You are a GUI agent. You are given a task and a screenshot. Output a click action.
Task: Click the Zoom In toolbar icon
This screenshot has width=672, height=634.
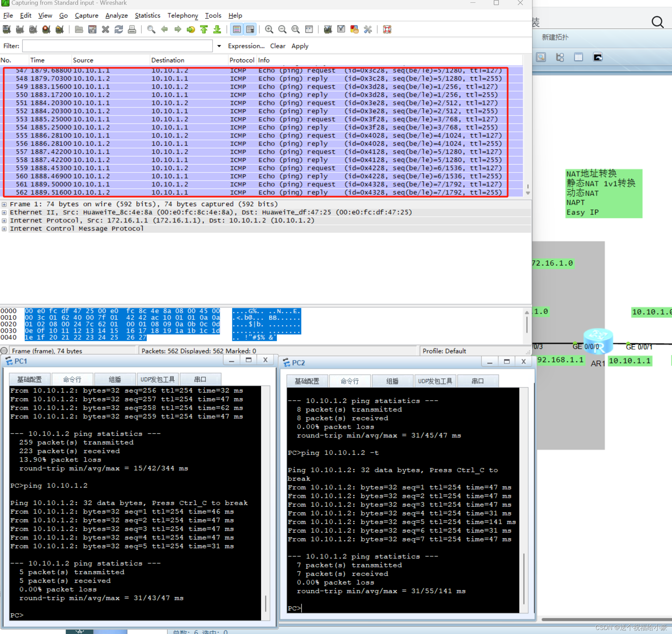269,29
